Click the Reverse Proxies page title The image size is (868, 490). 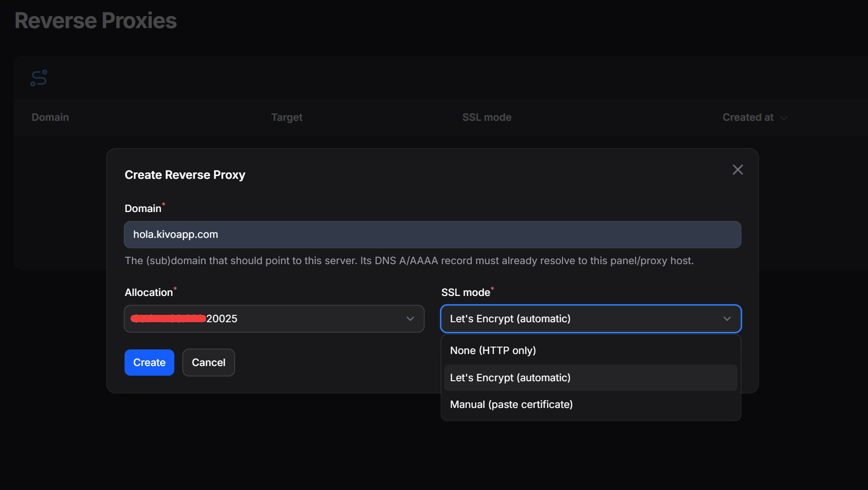pos(95,21)
